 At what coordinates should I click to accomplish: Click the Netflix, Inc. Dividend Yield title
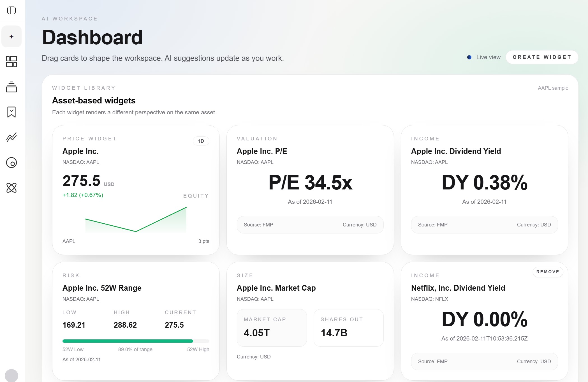click(x=458, y=288)
